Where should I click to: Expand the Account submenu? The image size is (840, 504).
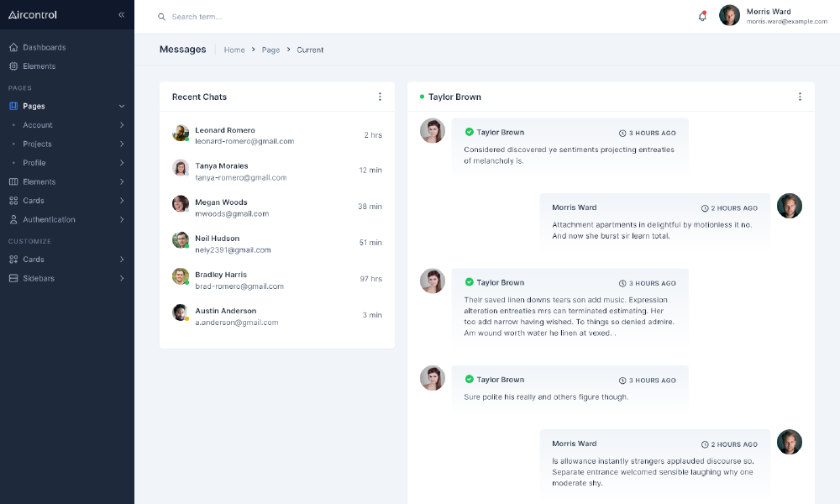pos(122,125)
